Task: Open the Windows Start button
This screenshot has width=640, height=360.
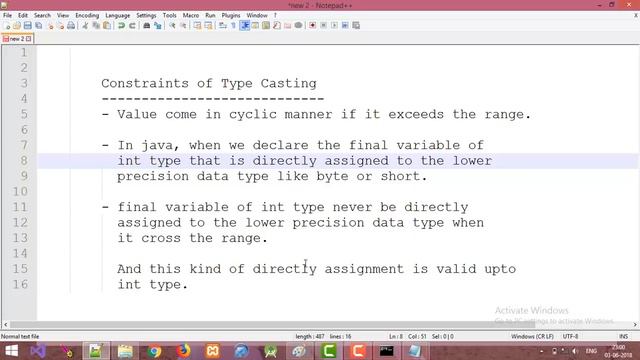Action: click(x=11, y=351)
